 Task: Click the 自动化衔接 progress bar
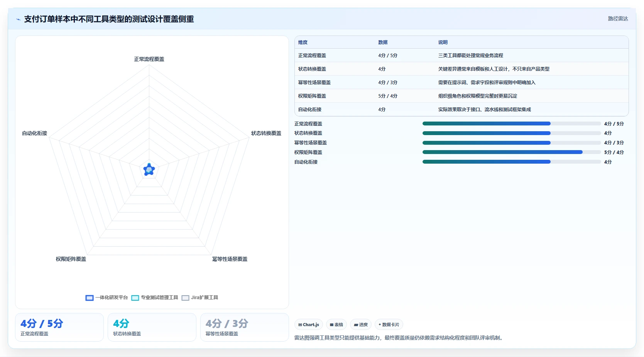[x=512, y=162]
